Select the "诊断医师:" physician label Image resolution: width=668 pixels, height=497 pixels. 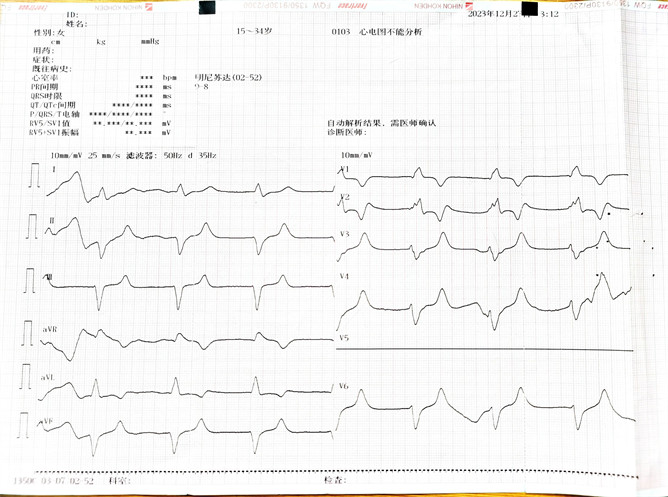click(347, 132)
